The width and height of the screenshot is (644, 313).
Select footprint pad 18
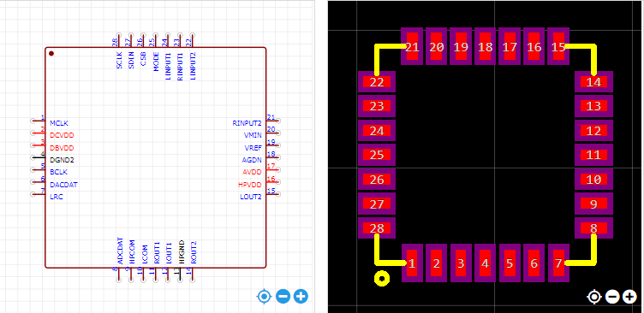(485, 46)
